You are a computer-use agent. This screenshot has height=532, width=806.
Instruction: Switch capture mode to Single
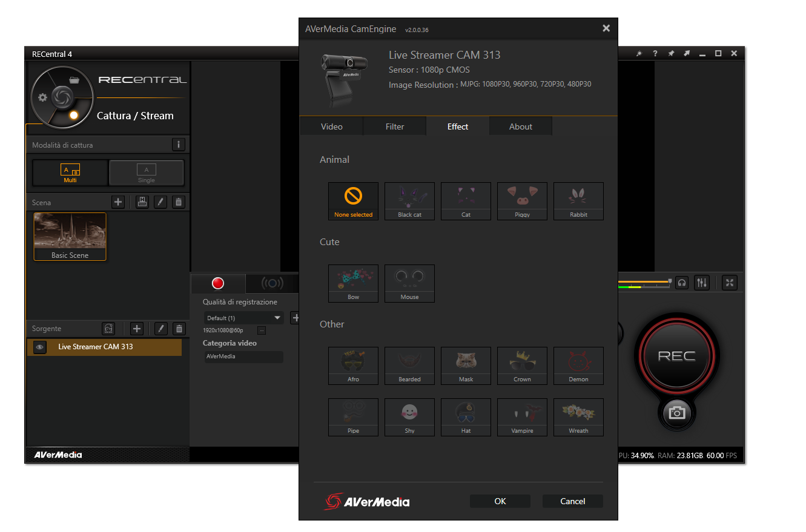(x=147, y=172)
